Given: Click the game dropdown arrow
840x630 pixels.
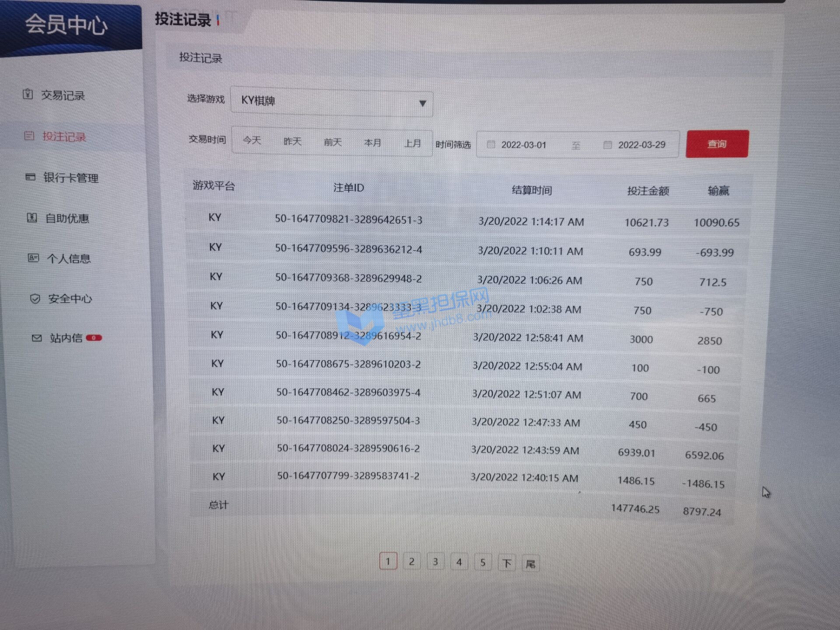Looking at the screenshot, I should point(422,103).
